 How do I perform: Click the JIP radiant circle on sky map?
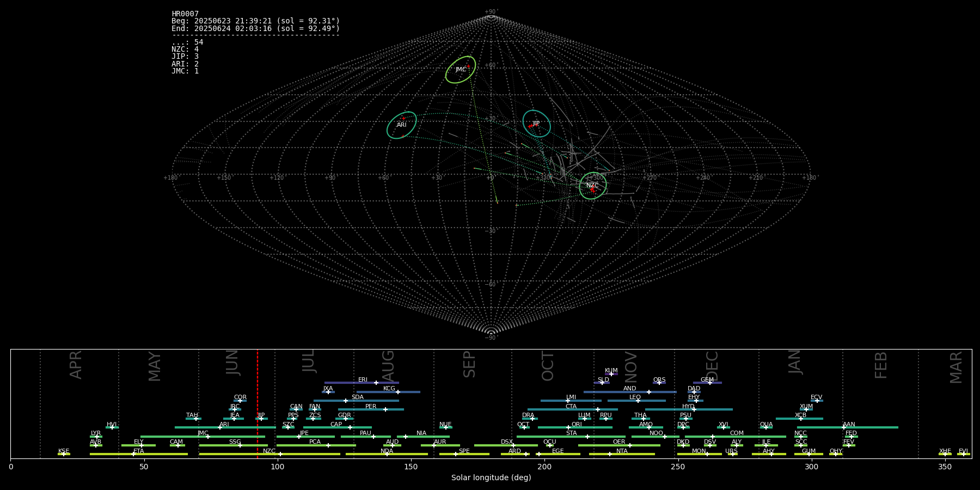(x=536, y=124)
